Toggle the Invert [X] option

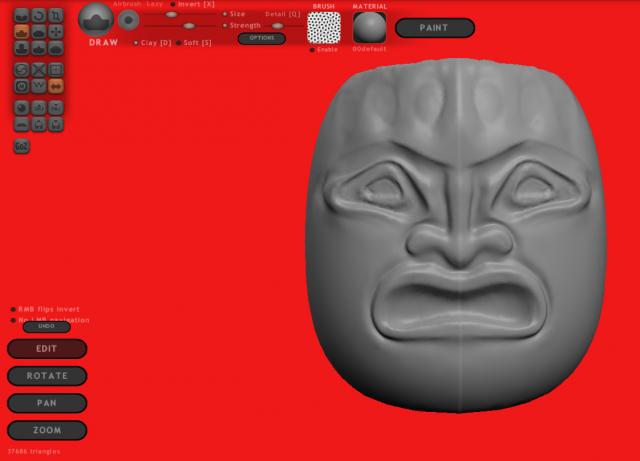click(172, 4)
